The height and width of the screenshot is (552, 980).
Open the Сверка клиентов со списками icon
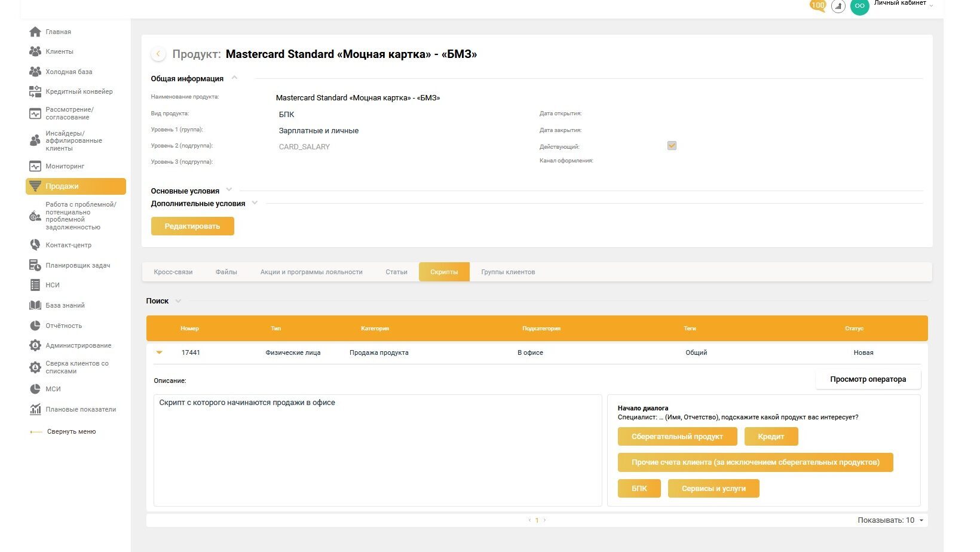35,367
